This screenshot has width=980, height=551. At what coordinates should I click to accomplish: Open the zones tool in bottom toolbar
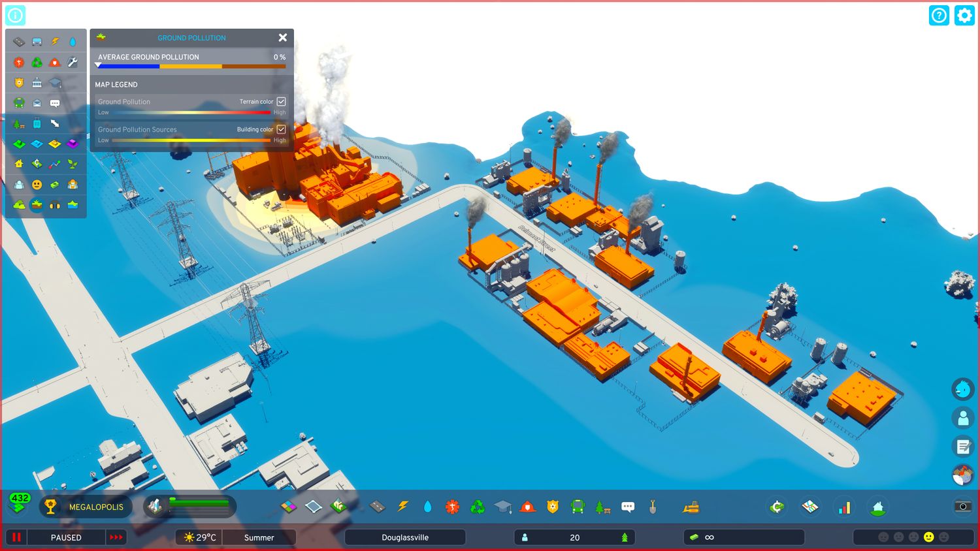(289, 507)
